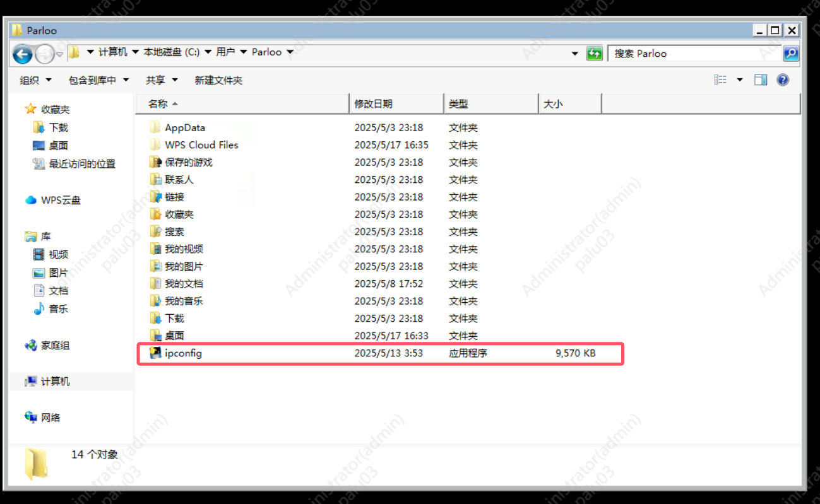Image resolution: width=820 pixels, height=504 pixels.
Task: Click the refresh button beside the address bar
Action: pyautogui.click(x=594, y=54)
